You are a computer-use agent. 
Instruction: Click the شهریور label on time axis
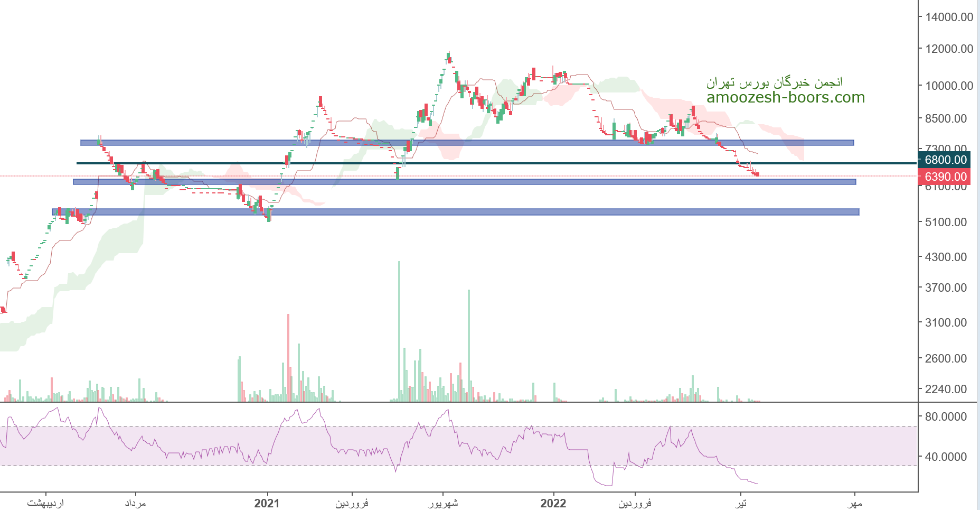click(442, 503)
